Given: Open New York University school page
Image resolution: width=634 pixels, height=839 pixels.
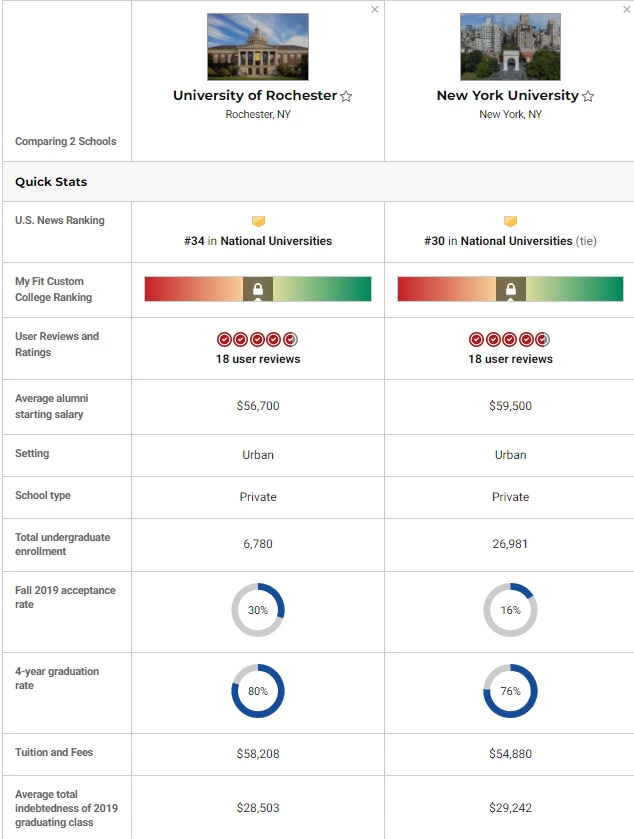Looking at the screenshot, I should click(507, 95).
